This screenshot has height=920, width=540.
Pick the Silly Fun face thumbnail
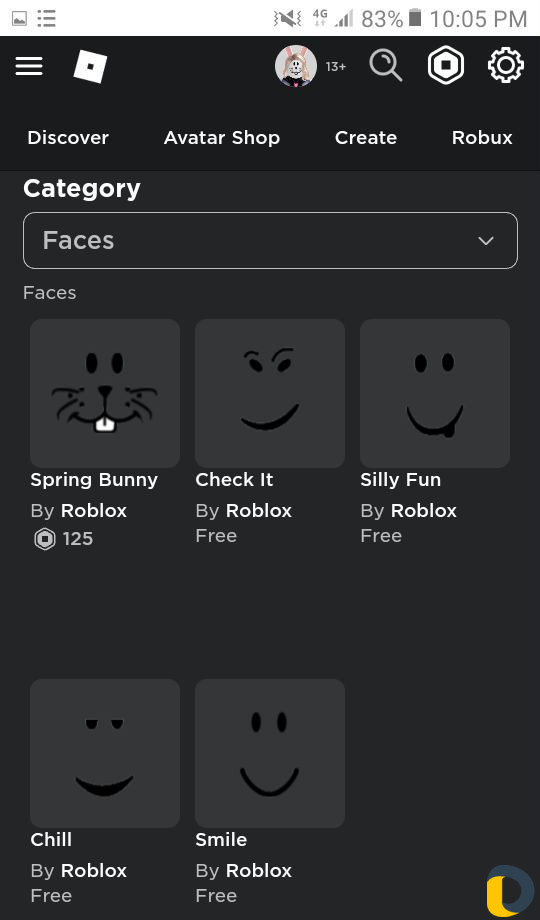coord(435,393)
